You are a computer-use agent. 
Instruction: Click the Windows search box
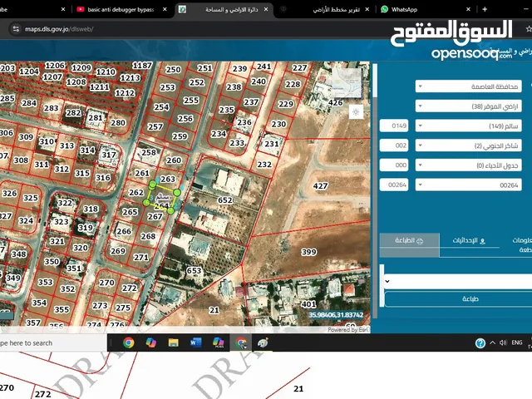point(53,343)
